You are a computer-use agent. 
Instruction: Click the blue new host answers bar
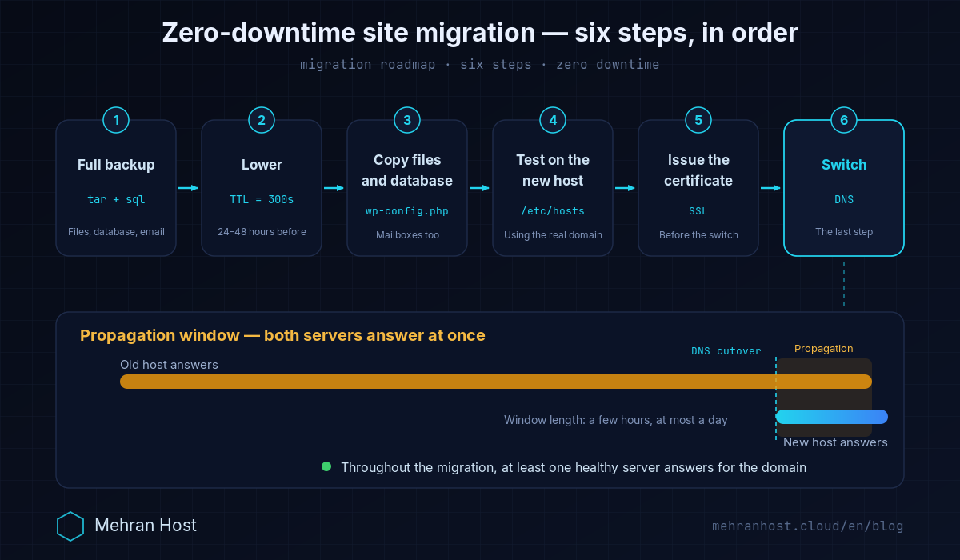tap(832, 417)
